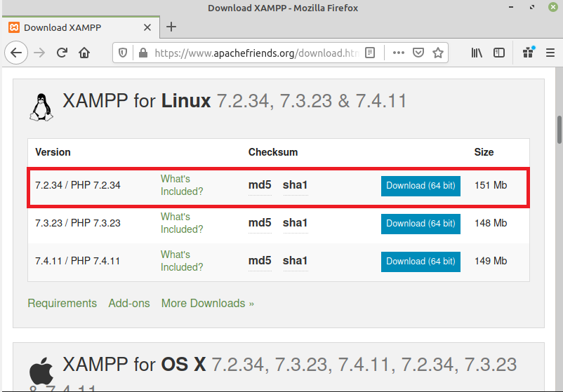
Task: Bookmark this page with star icon
Action: pos(438,53)
